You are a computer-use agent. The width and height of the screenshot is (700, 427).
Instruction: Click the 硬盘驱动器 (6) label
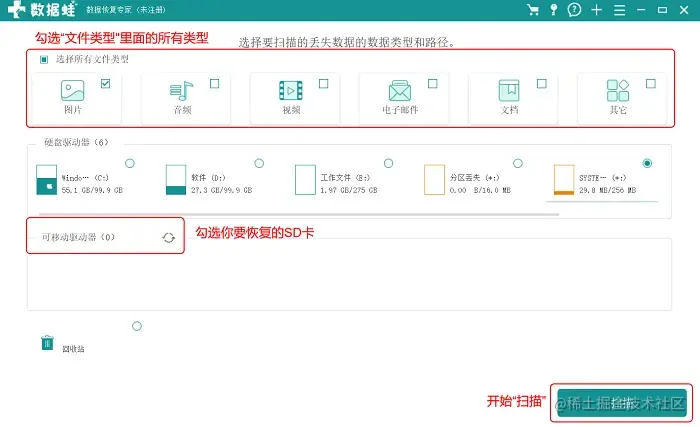[x=76, y=142]
